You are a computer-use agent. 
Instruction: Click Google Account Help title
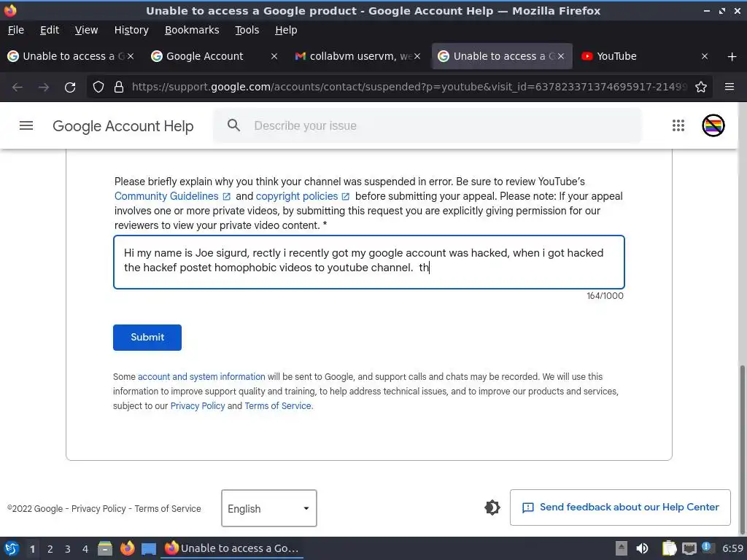coord(123,125)
